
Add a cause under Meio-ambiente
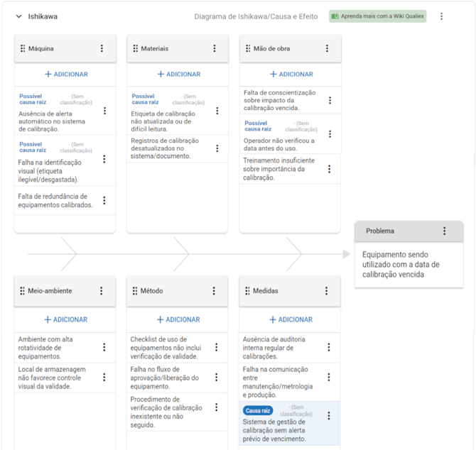(x=66, y=319)
